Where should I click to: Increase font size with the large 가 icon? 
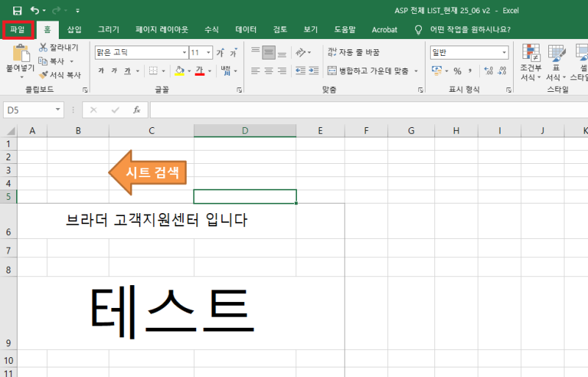[x=220, y=52]
